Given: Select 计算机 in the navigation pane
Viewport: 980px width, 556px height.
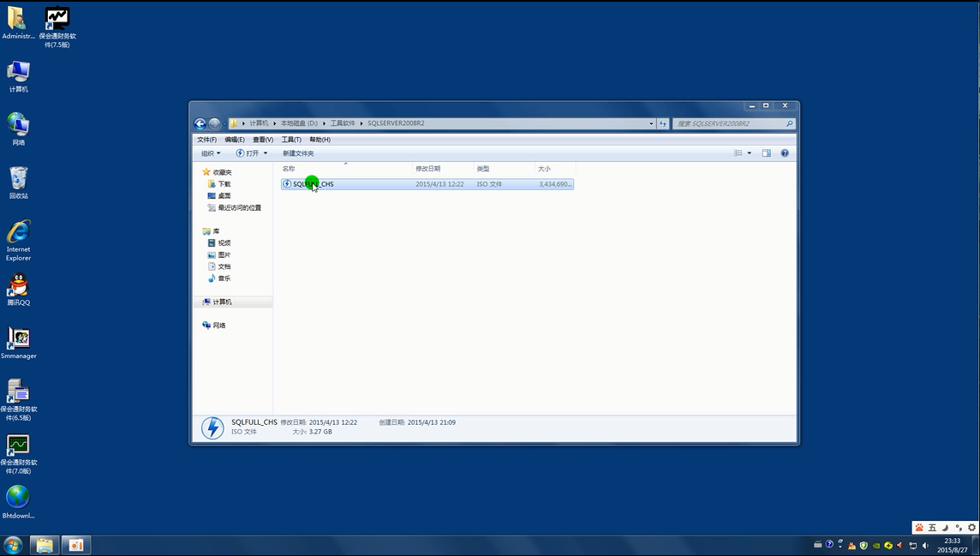Looking at the screenshot, I should (222, 302).
